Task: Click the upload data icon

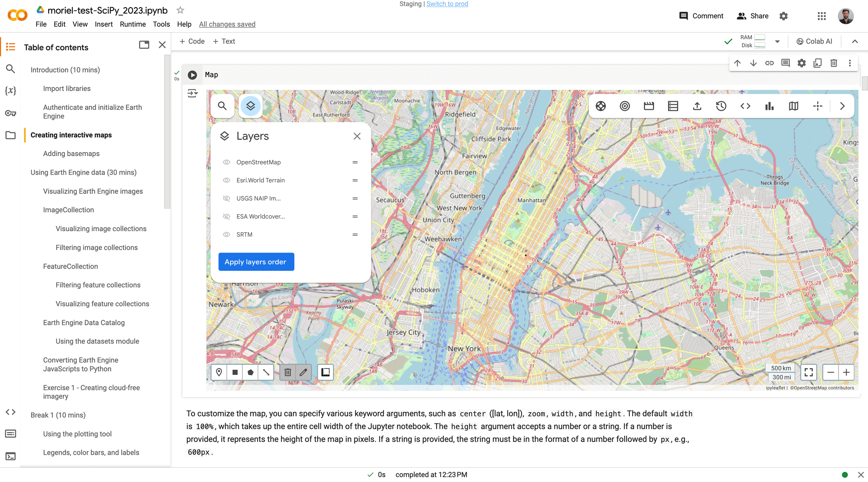Action: click(697, 106)
